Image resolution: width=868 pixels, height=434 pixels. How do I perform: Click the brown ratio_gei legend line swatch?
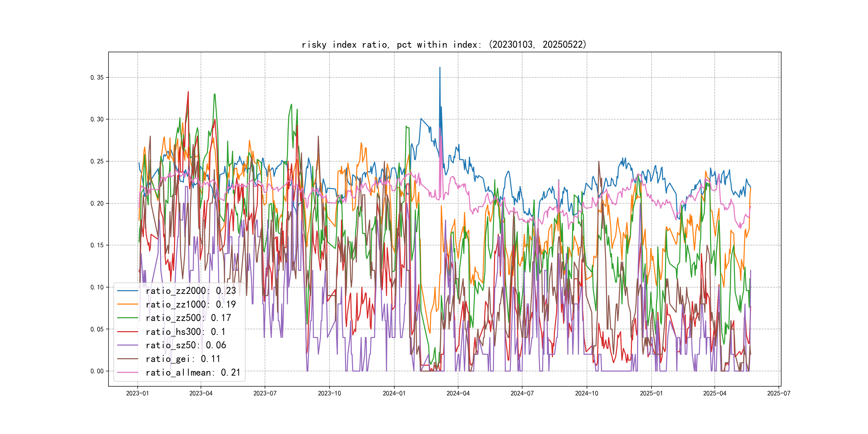128,359
